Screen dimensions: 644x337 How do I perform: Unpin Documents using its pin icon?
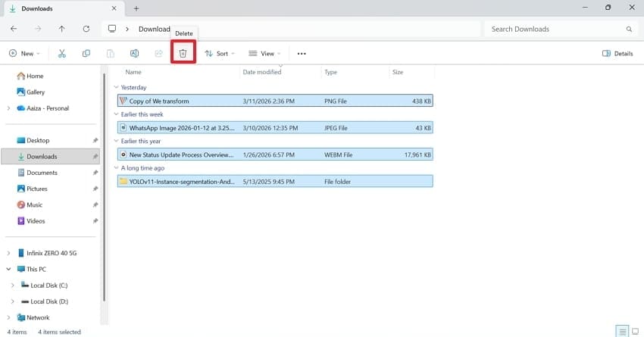coord(95,173)
